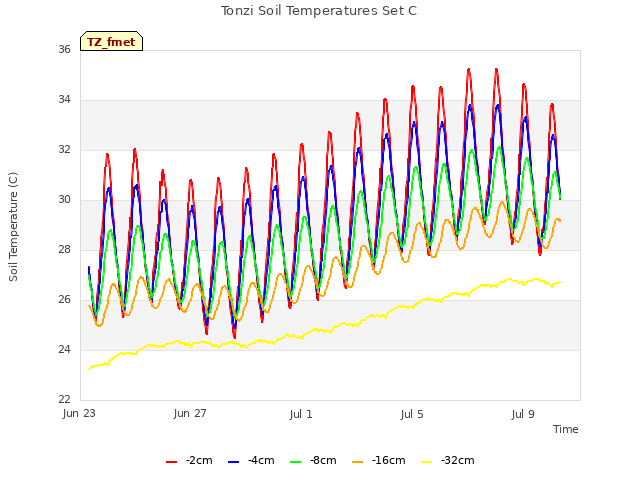Click the green -8cm legend swatch
This screenshot has height=480, width=640.
[x=295, y=461]
